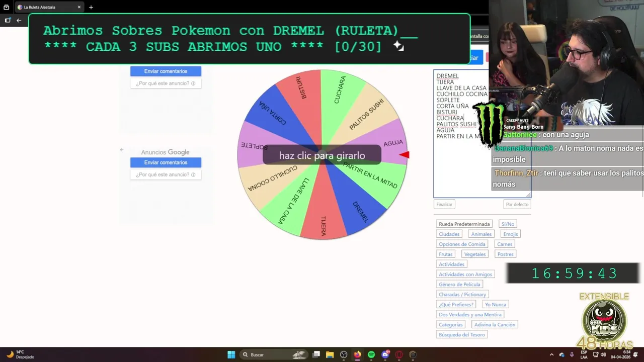This screenshot has width=644, height=362.
Task: Click CORTA UÑA in the options list
Action: pos(452,106)
